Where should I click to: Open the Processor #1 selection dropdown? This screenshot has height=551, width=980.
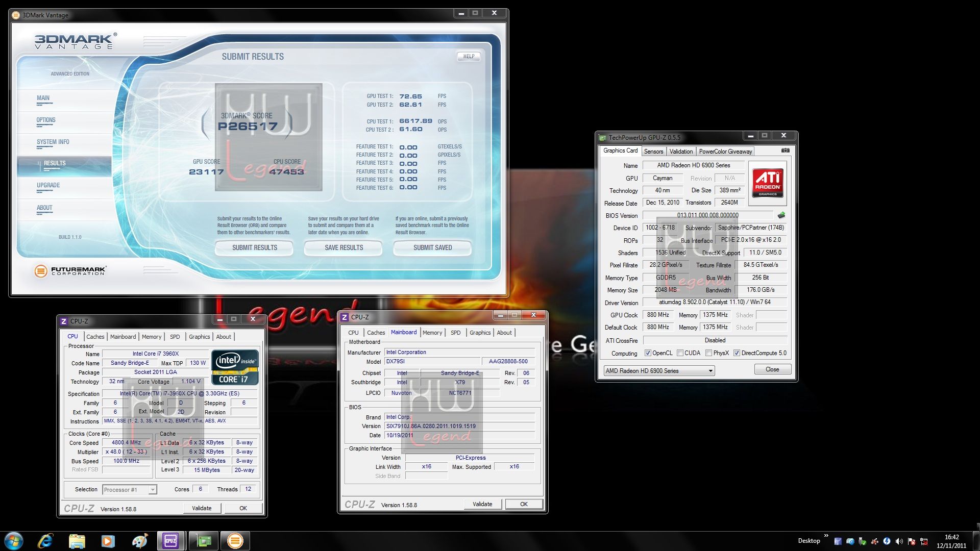point(129,490)
